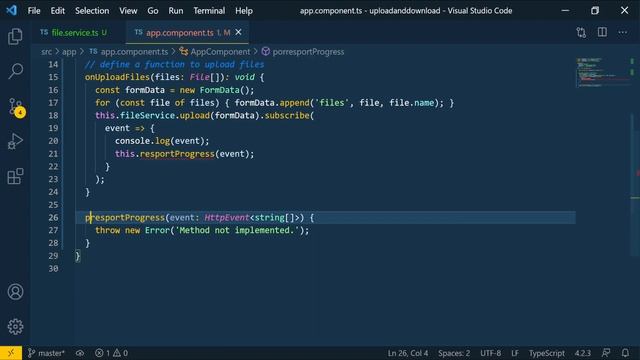
Task: Open the Accounts menu icon
Action: pos(15,292)
